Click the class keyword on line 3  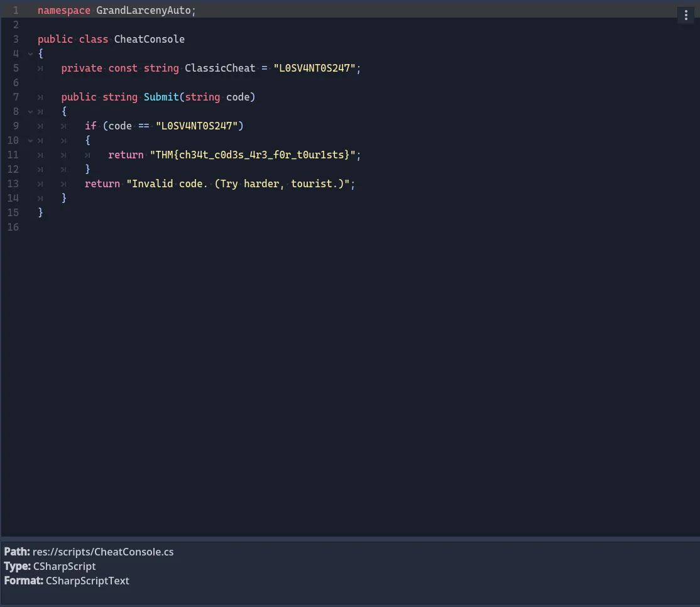coord(93,40)
